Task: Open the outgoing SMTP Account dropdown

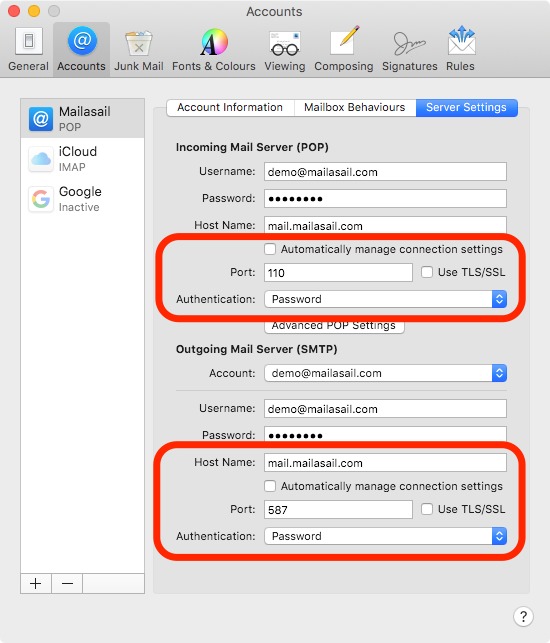Action: [x=386, y=373]
